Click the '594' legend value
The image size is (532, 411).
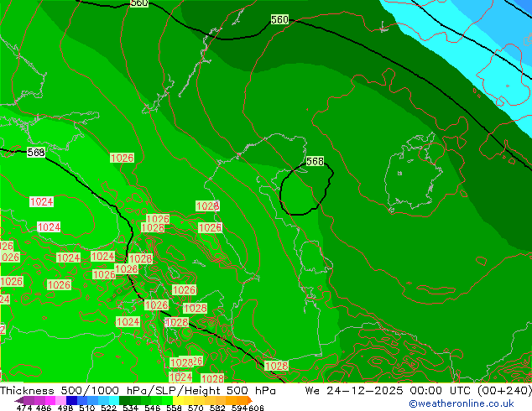coord(239,408)
